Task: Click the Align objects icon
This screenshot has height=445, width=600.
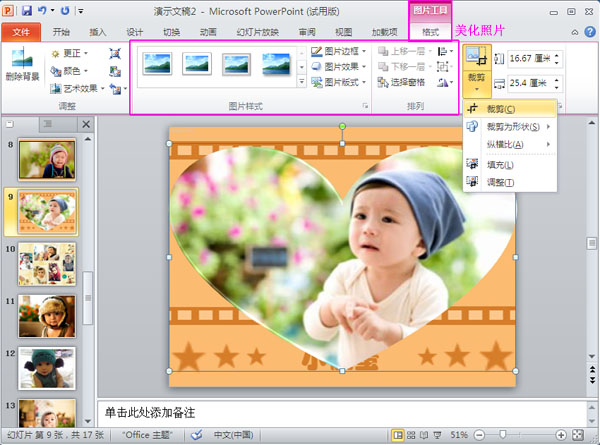Action: [x=444, y=51]
